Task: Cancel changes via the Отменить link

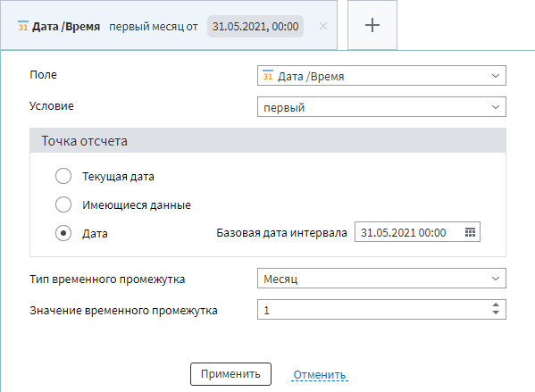Action: click(x=320, y=375)
